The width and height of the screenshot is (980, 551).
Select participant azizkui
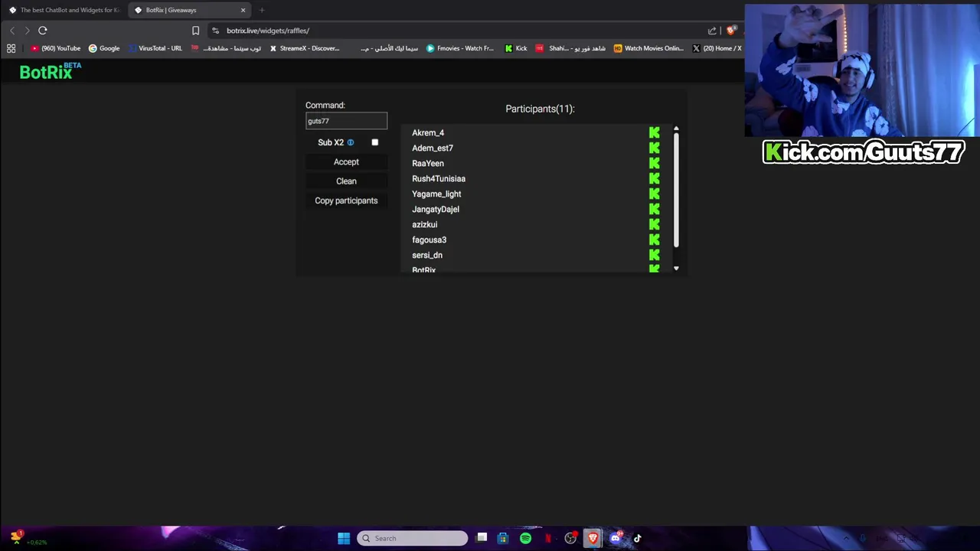425,224
